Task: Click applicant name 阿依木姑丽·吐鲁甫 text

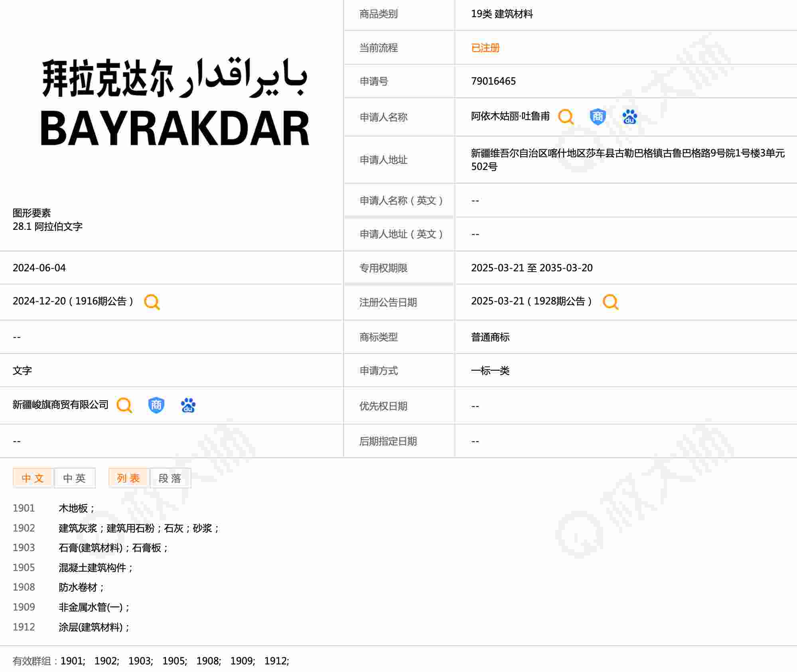Action: pos(510,117)
